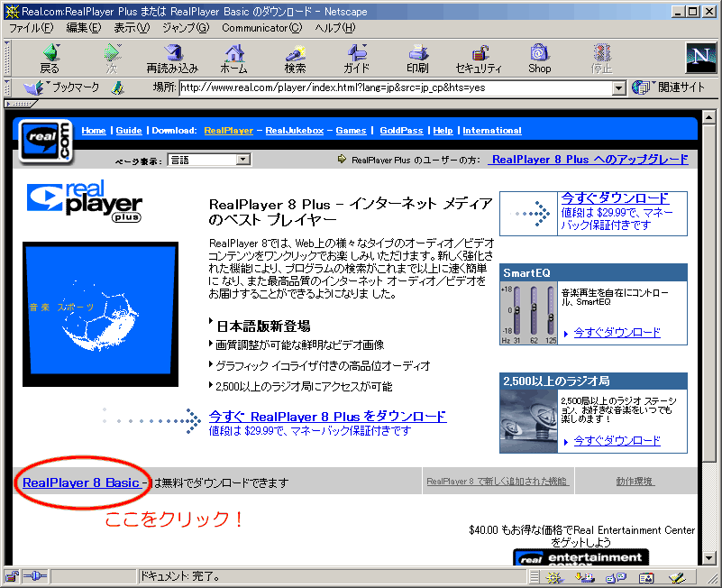The image size is (722, 588).
Task: Click 今すぐ RealPlayer 8 Plus をダウンロード link
Action: (327, 417)
